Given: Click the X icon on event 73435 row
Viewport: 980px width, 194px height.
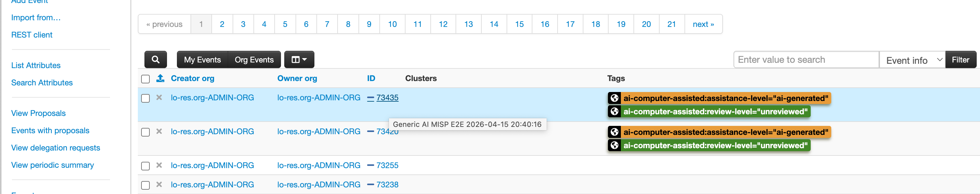Looking at the screenshot, I should tap(159, 98).
